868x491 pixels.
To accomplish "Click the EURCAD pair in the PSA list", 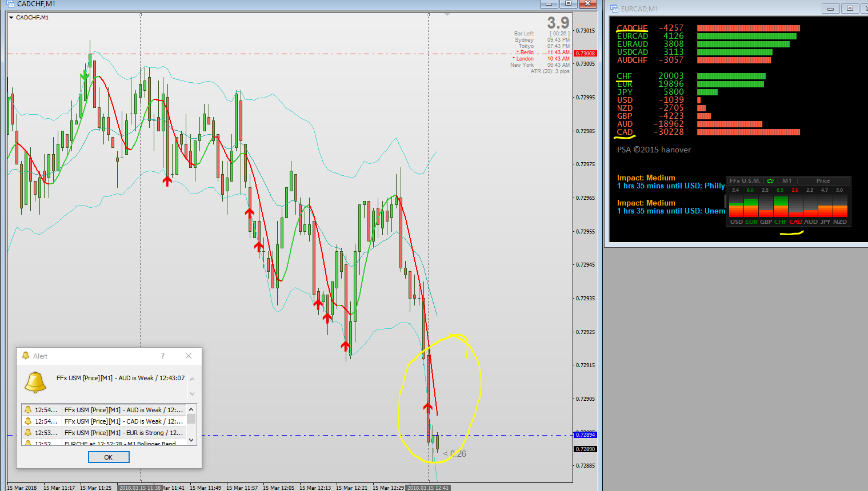I will pyautogui.click(x=632, y=36).
